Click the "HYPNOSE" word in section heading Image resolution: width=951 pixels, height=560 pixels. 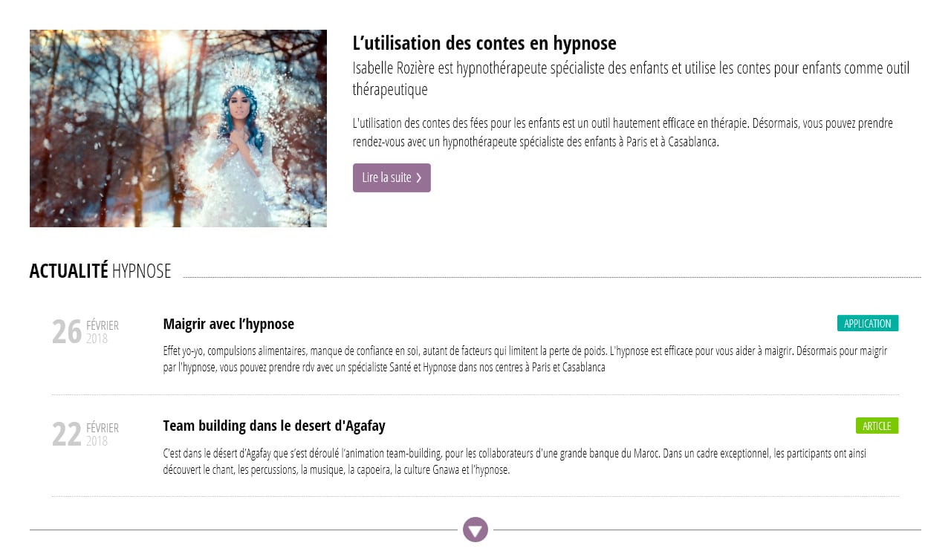(141, 271)
